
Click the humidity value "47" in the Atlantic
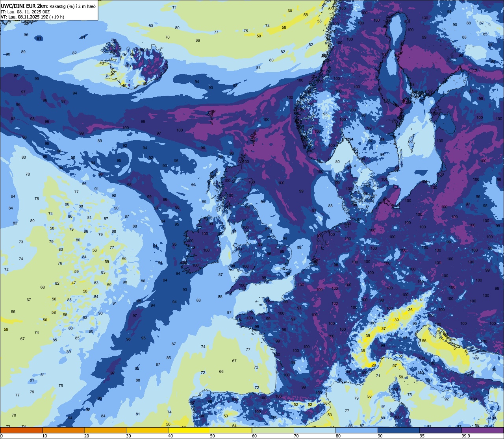coord(74,283)
